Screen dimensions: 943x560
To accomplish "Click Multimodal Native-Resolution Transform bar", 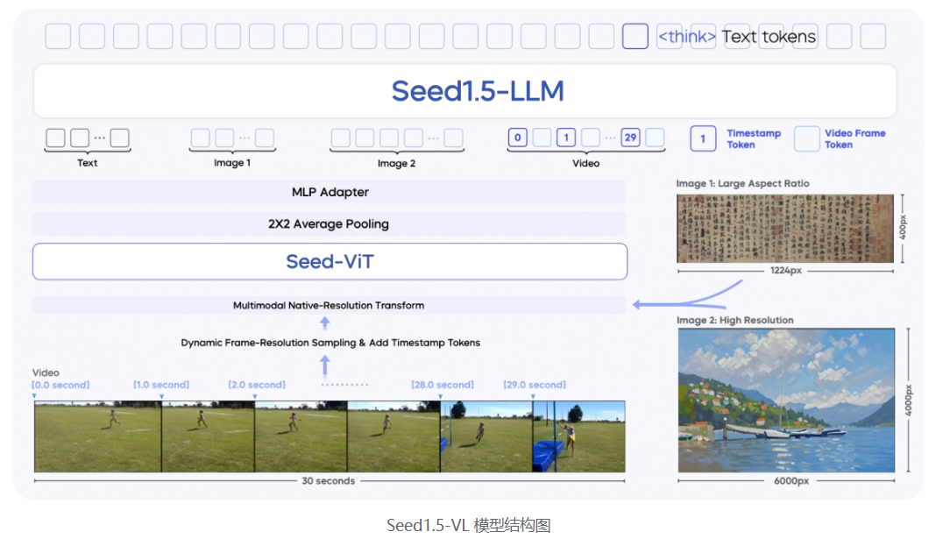I will (329, 306).
